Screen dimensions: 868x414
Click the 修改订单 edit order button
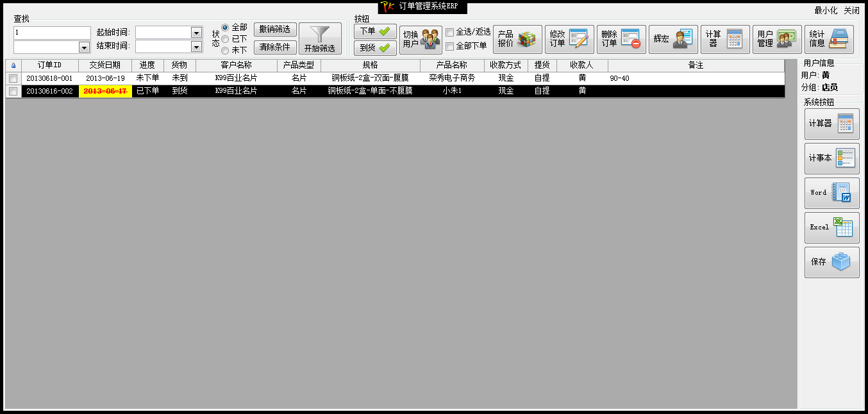tap(569, 39)
